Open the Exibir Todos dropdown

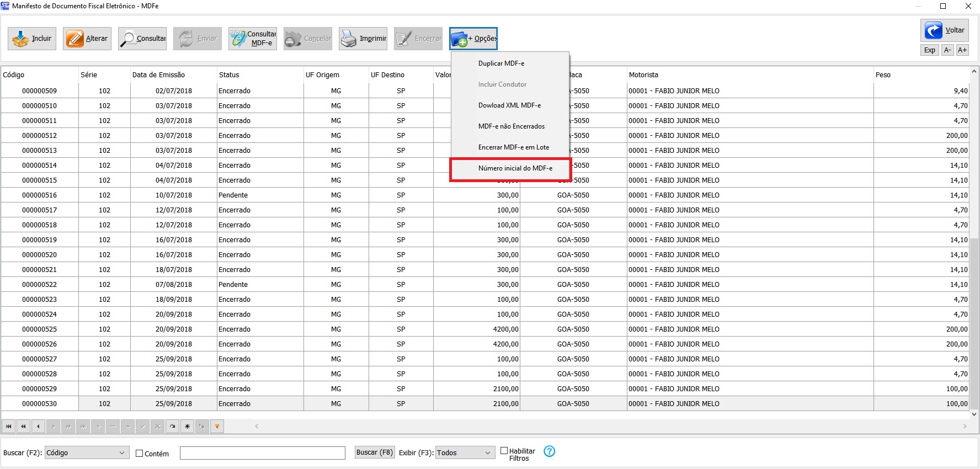pos(487,453)
